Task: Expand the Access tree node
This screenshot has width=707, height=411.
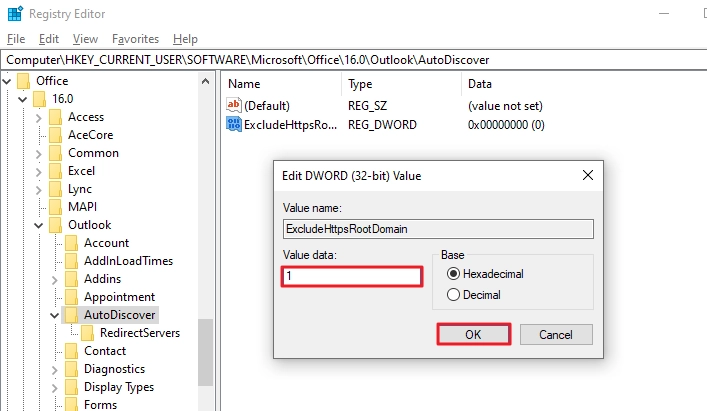Action: [39, 118]
